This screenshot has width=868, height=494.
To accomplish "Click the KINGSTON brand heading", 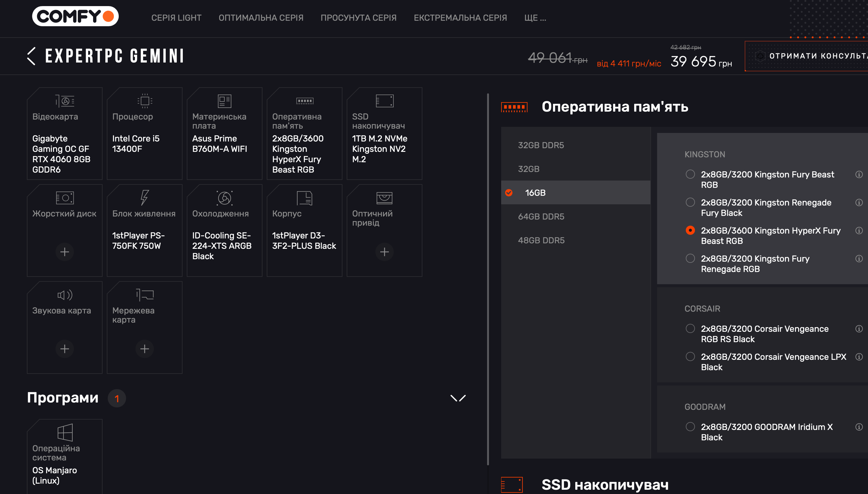I will (x=705, y=154).
